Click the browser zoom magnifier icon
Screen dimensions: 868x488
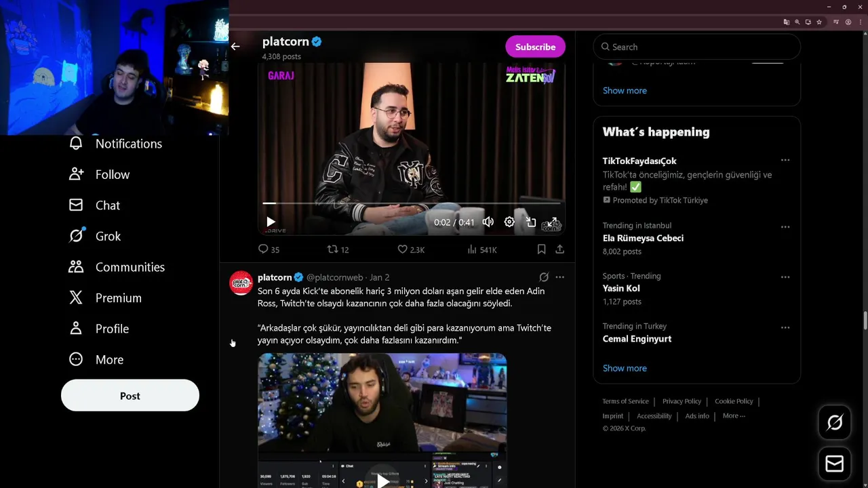click(x=797, y=22)
